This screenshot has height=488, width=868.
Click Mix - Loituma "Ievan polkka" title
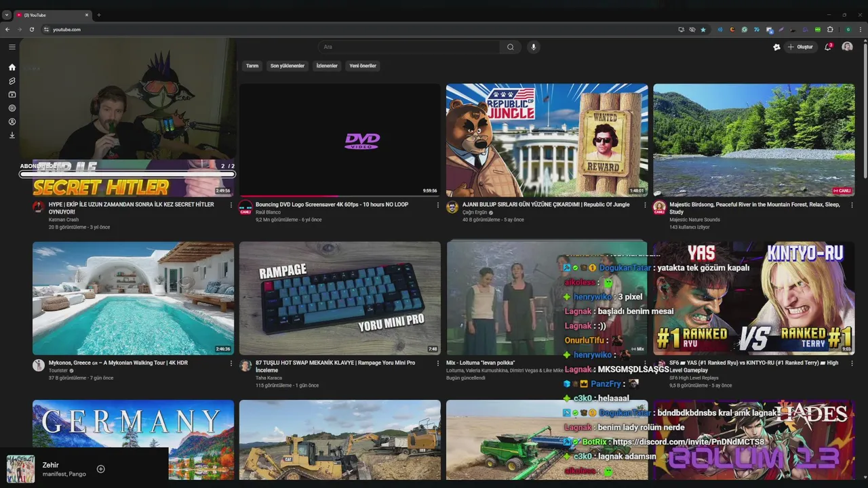click(480, 363)
